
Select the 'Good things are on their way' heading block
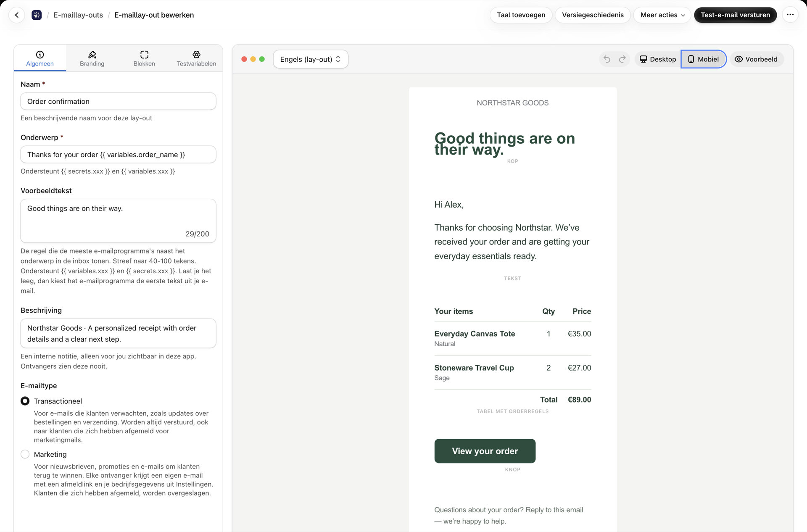pos(504,144)
